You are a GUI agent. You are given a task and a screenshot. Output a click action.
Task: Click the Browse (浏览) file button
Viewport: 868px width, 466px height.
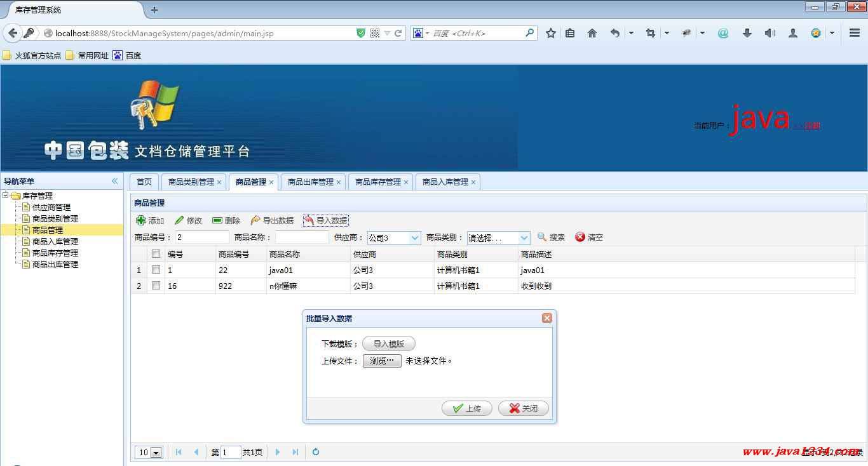382,361
